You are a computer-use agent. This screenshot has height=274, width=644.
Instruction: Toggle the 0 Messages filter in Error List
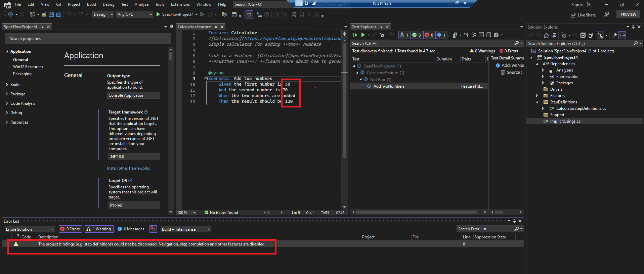131,229
